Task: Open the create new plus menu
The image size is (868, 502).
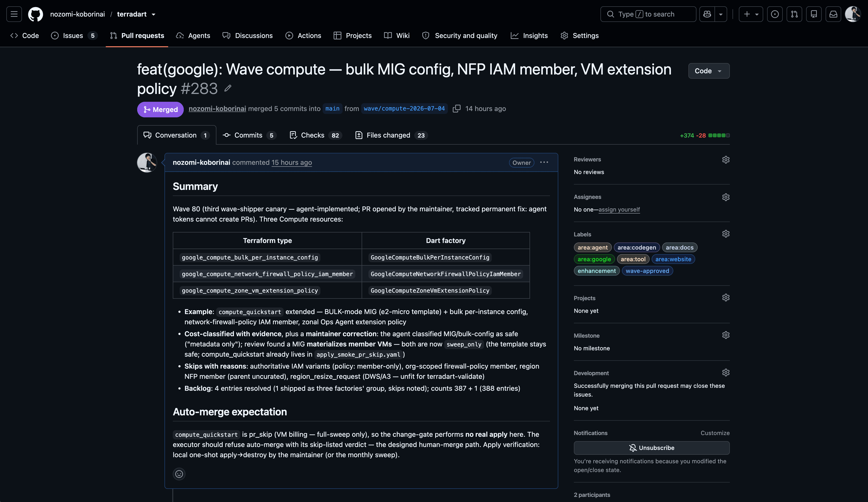Action: (751, 14)
